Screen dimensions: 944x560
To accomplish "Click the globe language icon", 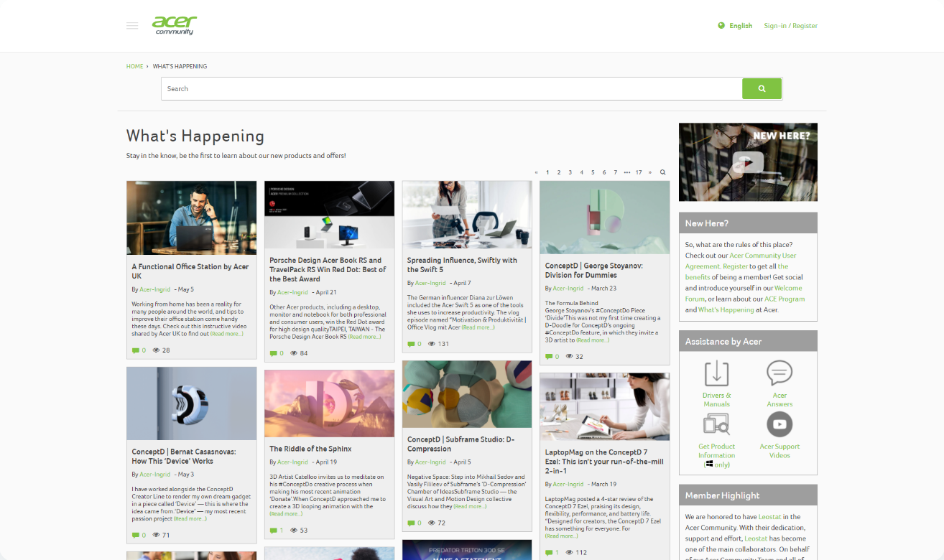I will (x=721, y=26).
